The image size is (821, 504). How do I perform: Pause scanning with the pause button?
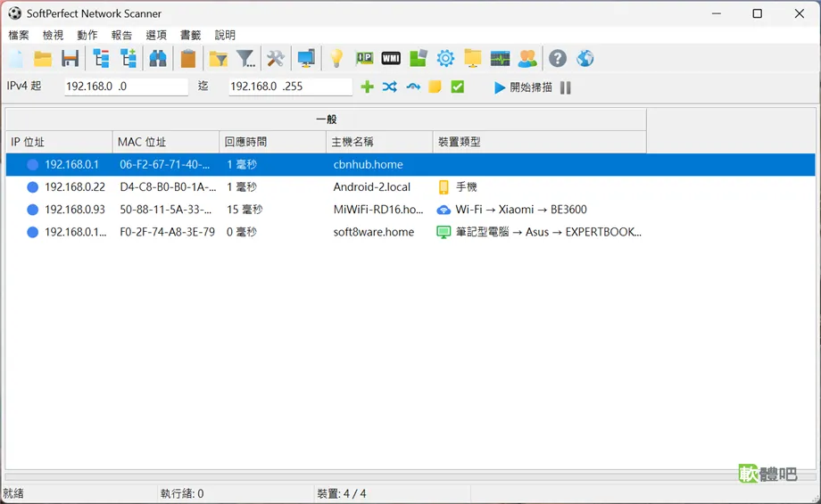point(565,87)
